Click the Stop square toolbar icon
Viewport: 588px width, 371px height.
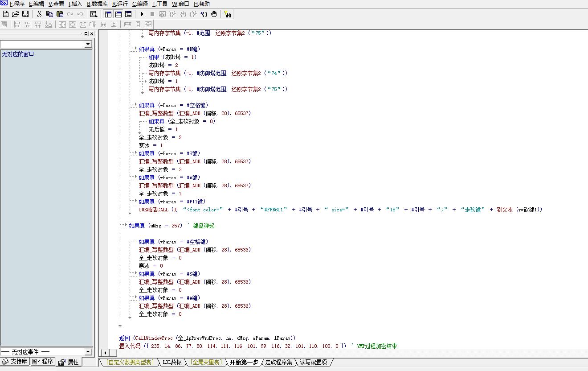(x=152, y=14)
